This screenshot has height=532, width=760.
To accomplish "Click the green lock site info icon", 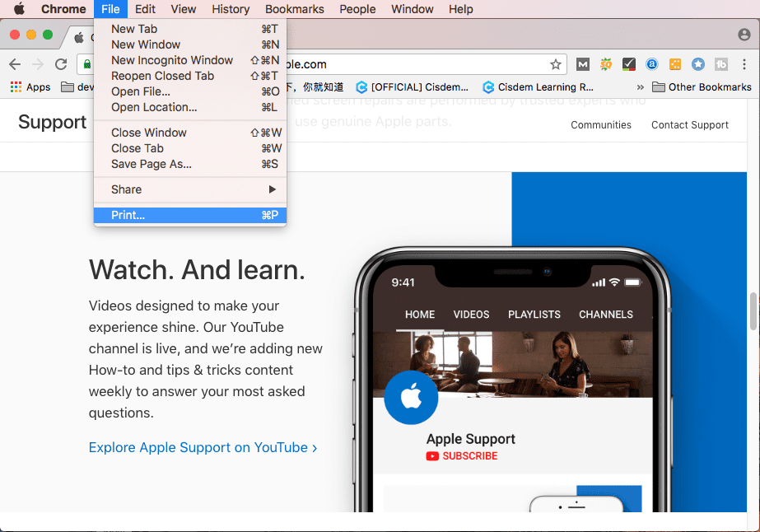I will 87,64.
